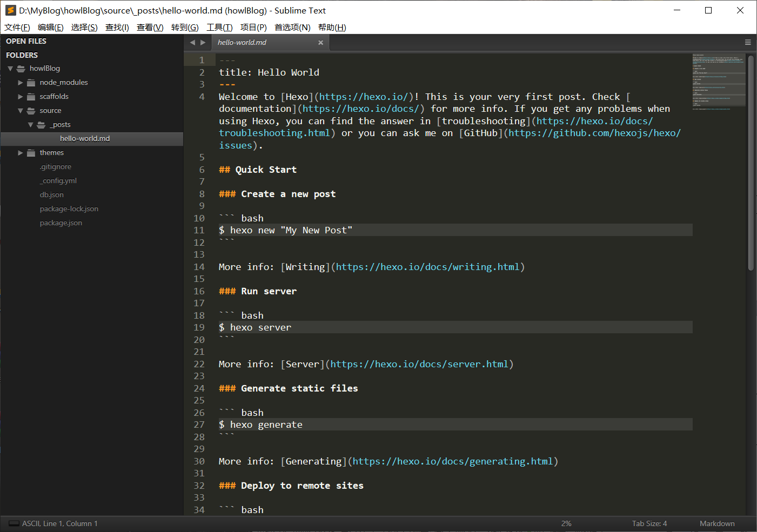
Task: Click the 2% scroll position indicator
Action: (566, 523)
